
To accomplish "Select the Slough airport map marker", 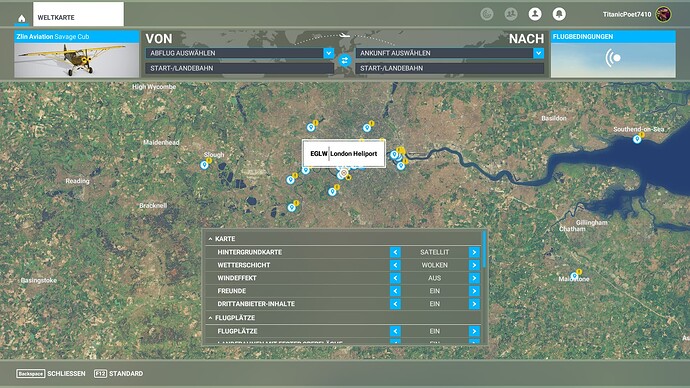I will (x=204, y=165).
